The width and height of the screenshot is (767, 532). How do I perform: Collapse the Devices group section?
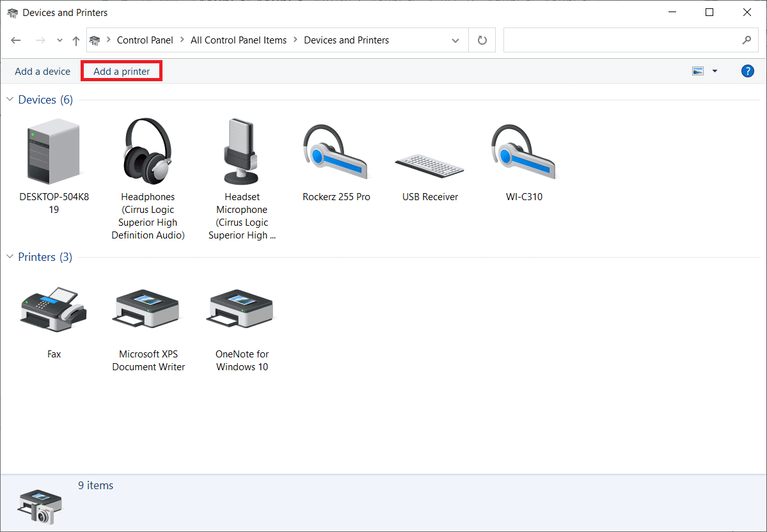coord(10,100)
